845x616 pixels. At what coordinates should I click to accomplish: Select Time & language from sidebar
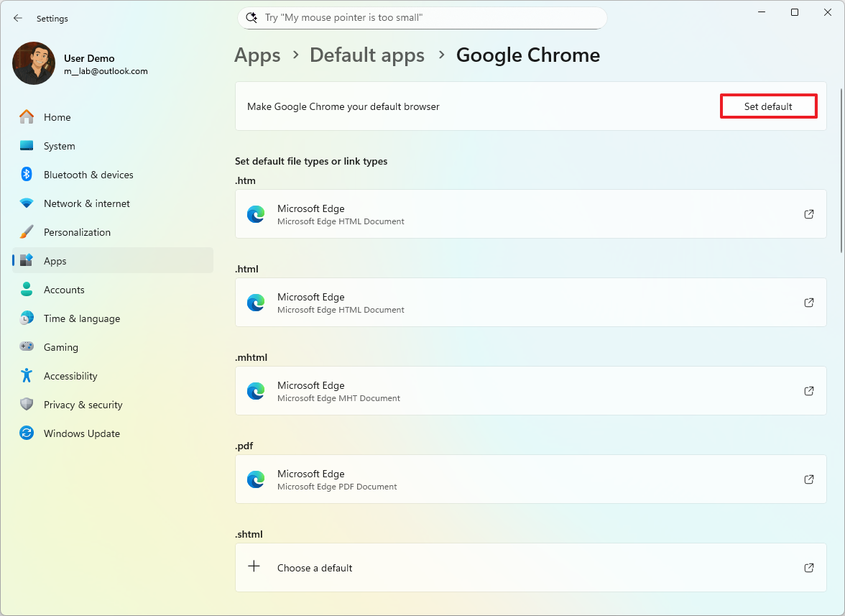80,318
